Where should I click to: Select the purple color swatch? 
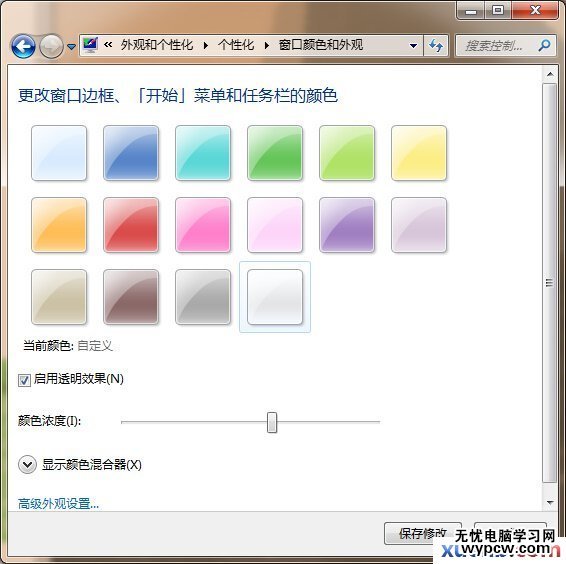pos(347,225)
